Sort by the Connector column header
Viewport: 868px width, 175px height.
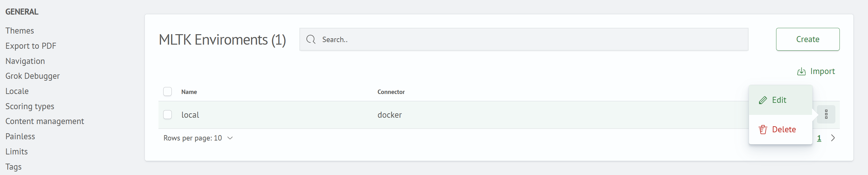[x=391, y=92]
